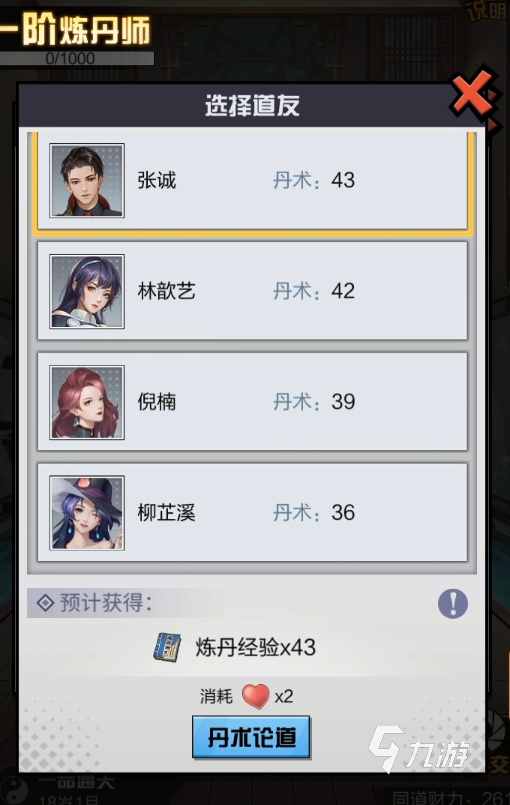Click the 炼丹经验 book icon
Screen dimensions: 510x805
[167, 647]
